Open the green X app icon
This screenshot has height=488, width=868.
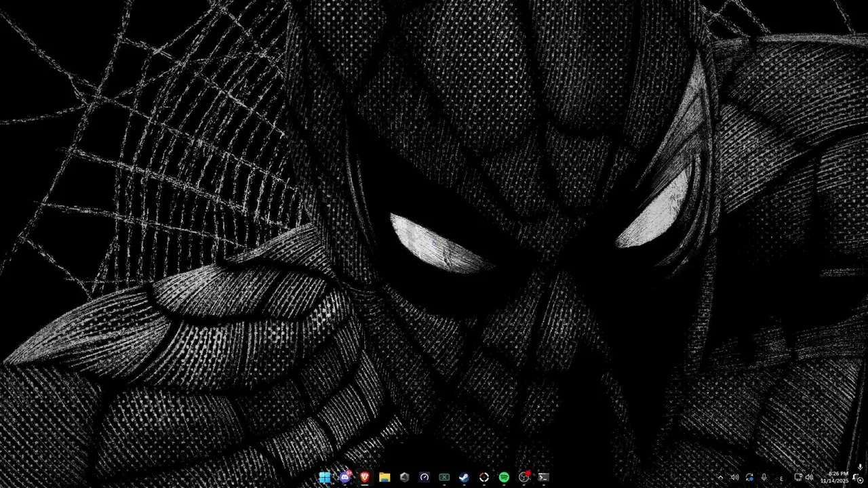click(444, 477)
